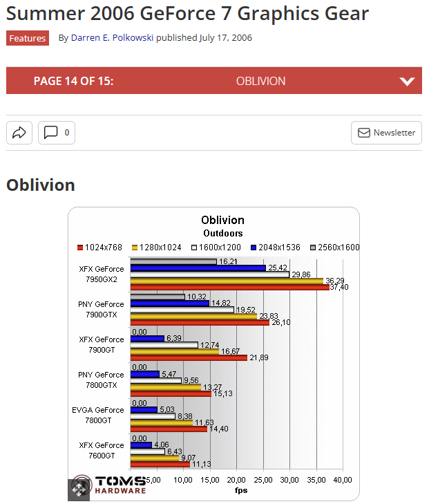Click the XFX GeForce 7950GX2 label

point(101,274)
